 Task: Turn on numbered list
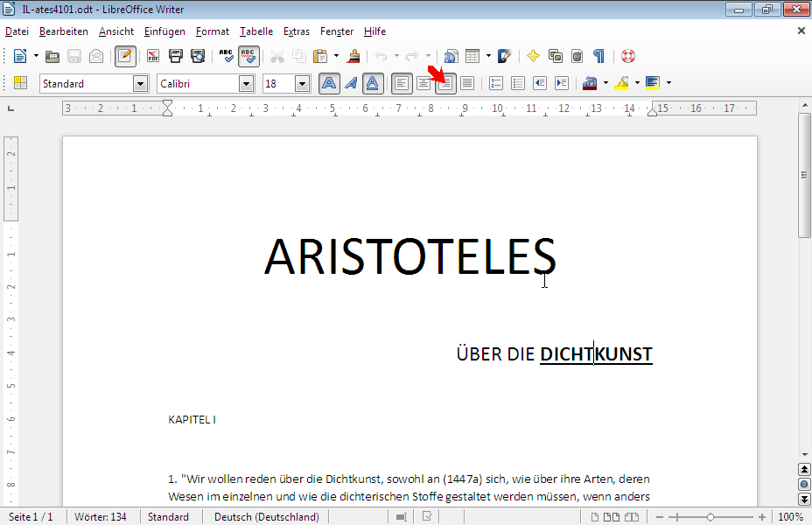496,83
